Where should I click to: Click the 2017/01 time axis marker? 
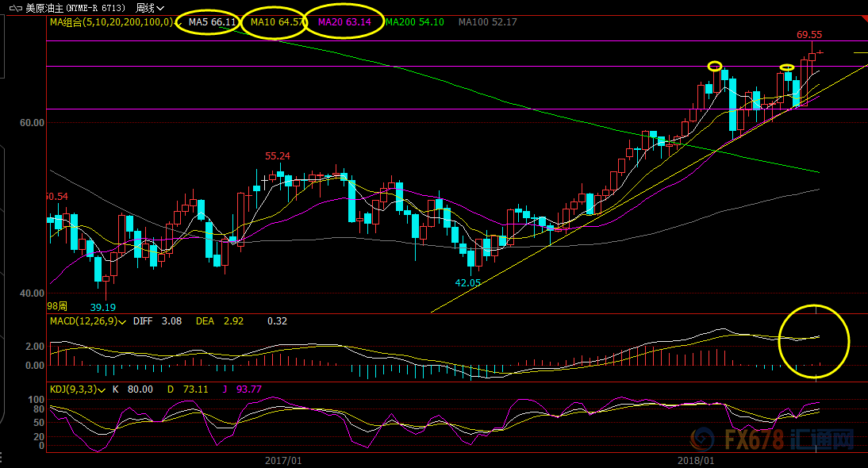(283, 460)
